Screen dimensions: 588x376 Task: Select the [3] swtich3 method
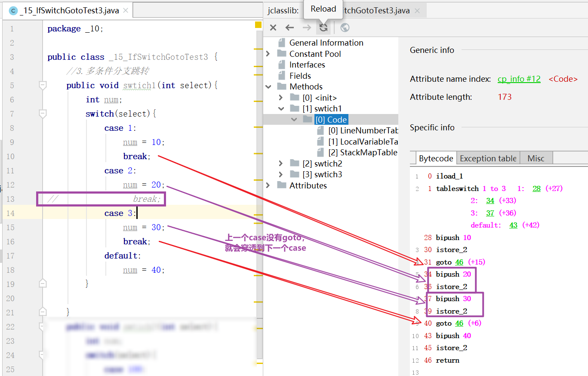click(322, 174)
